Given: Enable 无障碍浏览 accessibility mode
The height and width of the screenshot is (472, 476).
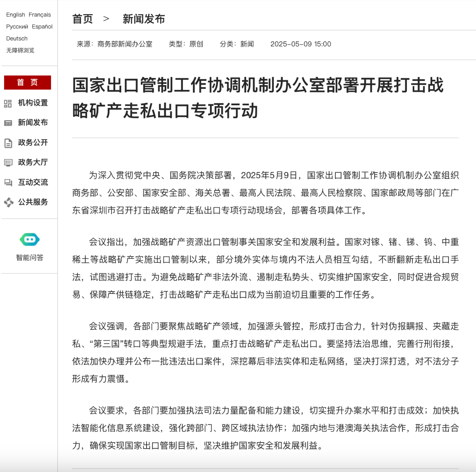Looking at the screenshot, I should click(x=20, y=51).
